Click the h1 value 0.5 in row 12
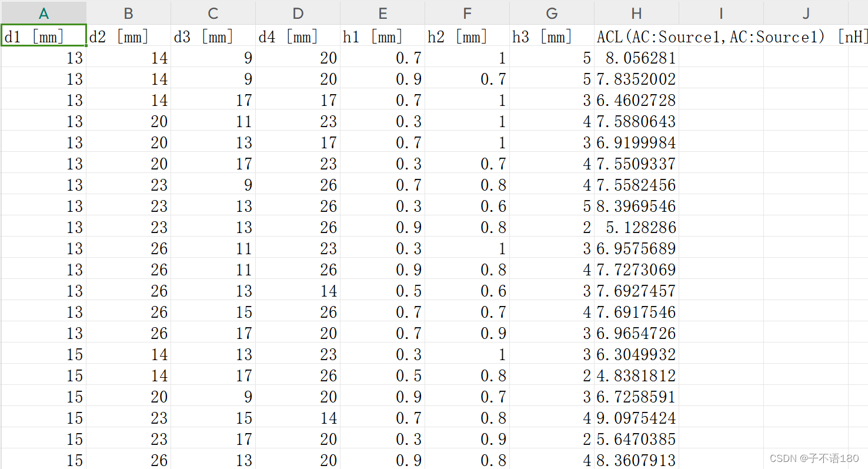The height and width of the screenshot is (469, 868). pyautogui.click(x=382, y=291)
